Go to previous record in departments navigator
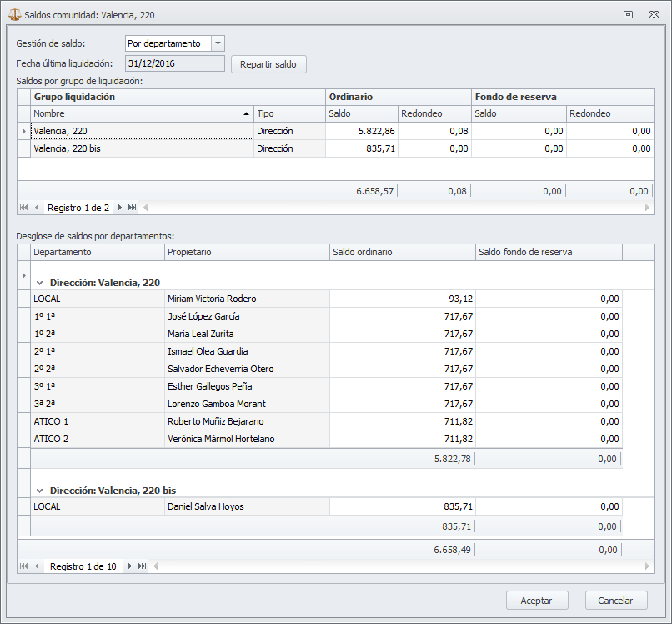 (x=37, y=566)
